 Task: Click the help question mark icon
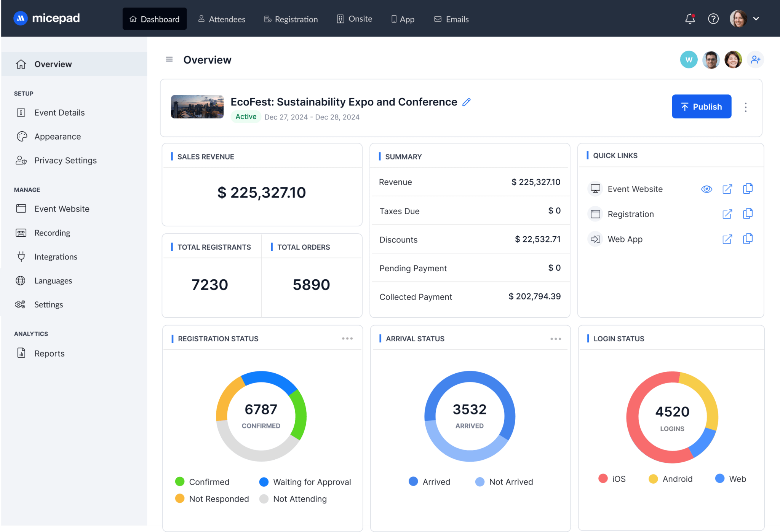click(714, 18)
